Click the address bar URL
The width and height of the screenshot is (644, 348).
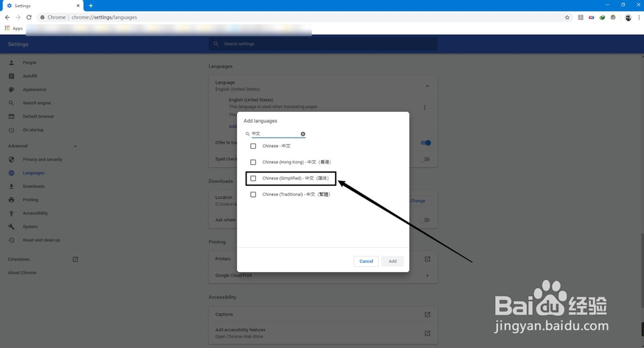[104, 17]
